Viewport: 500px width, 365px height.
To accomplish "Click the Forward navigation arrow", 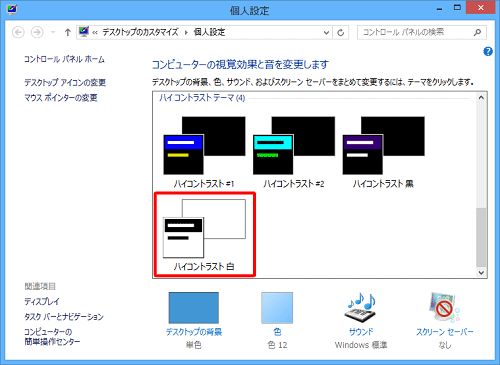I will point(37,32).
